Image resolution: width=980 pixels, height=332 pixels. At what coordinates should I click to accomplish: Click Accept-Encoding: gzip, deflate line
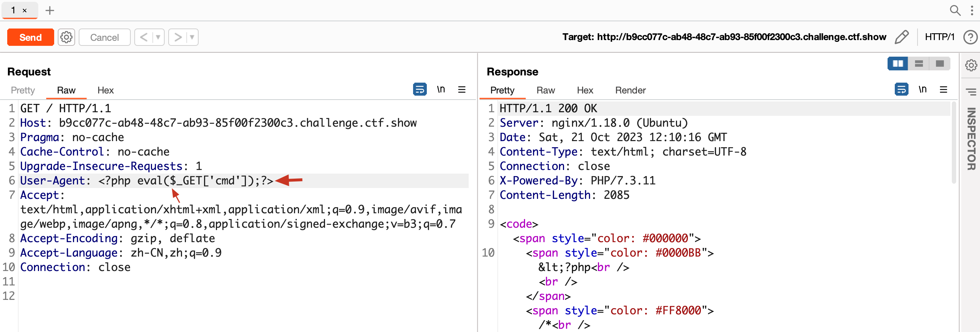click(118, 239)
